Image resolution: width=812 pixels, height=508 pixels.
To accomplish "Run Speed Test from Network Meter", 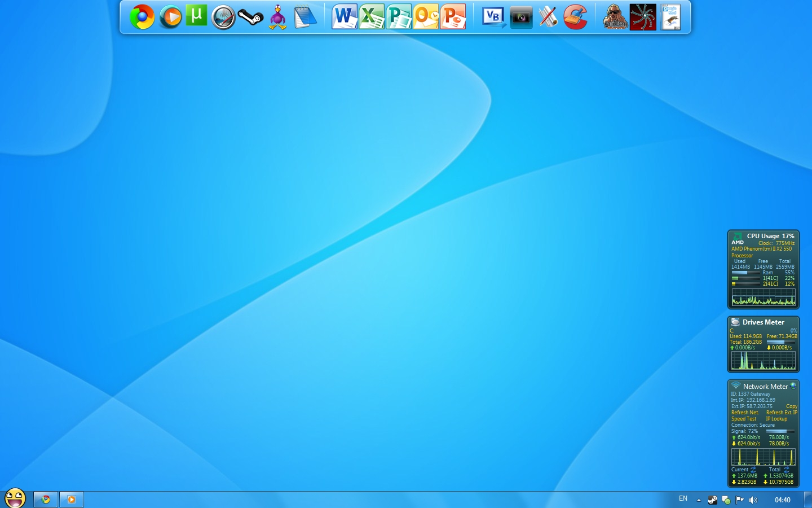I will [x=744, y=419].
